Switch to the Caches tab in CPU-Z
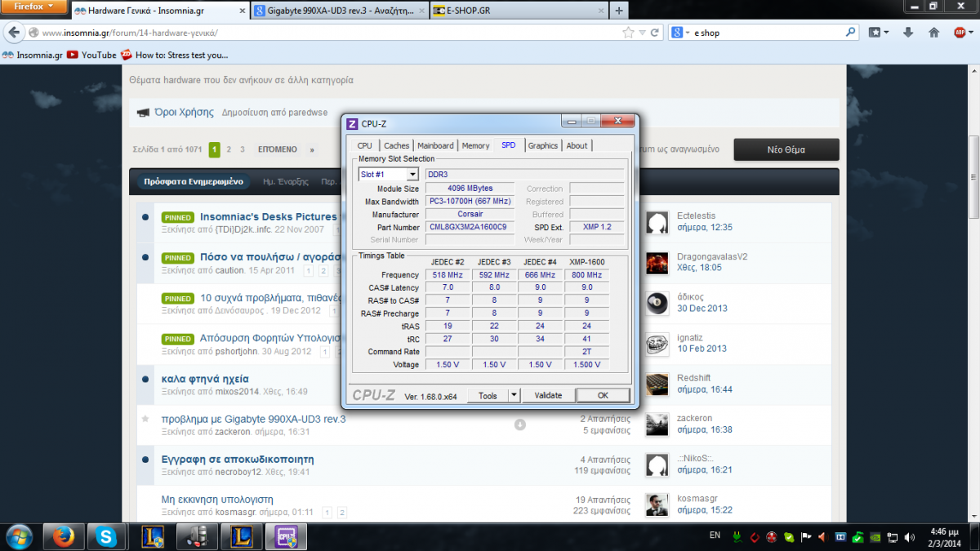This screenshot has height=551, width=980. pos(397,145)
